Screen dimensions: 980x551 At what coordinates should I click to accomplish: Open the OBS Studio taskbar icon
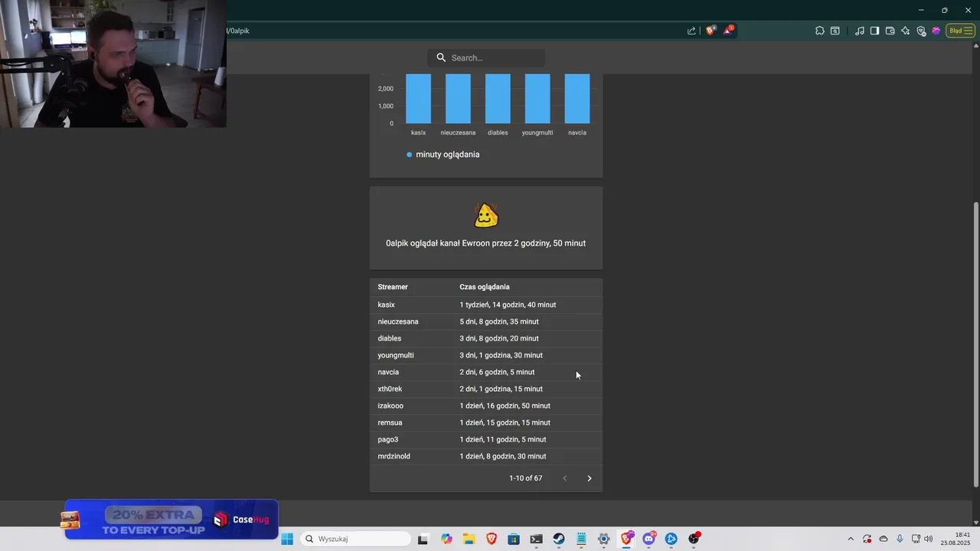tap(694, 539)
